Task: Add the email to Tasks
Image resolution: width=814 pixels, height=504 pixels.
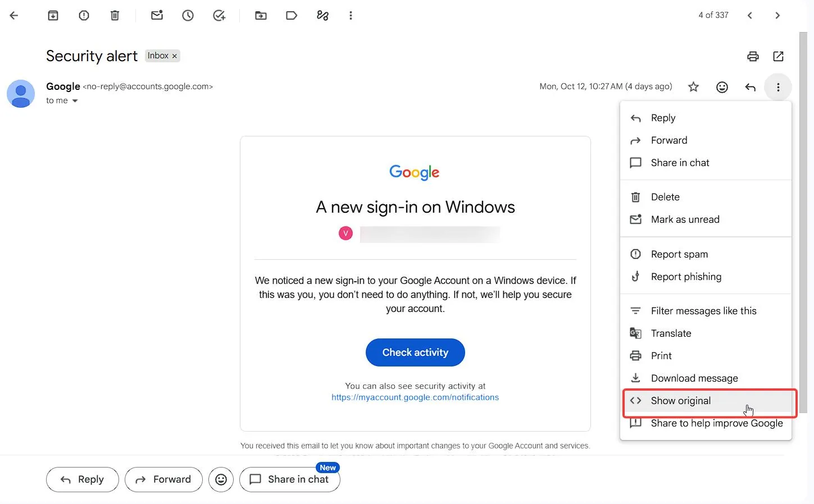Action: coord(219,16)
